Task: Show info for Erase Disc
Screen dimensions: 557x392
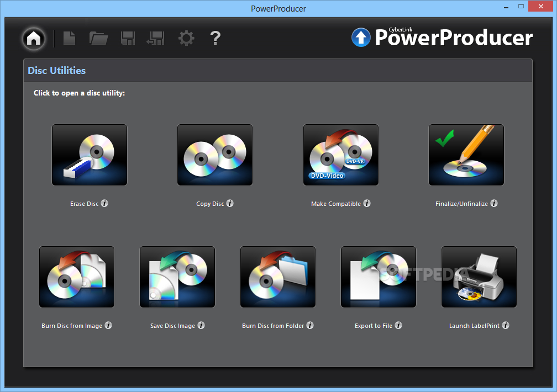Action: click(104, 203)
